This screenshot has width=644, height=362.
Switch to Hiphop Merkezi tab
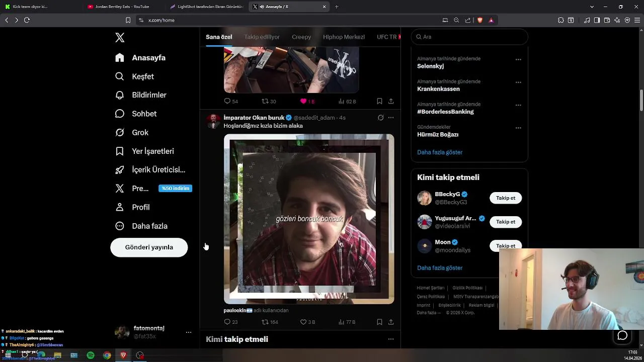344,37
